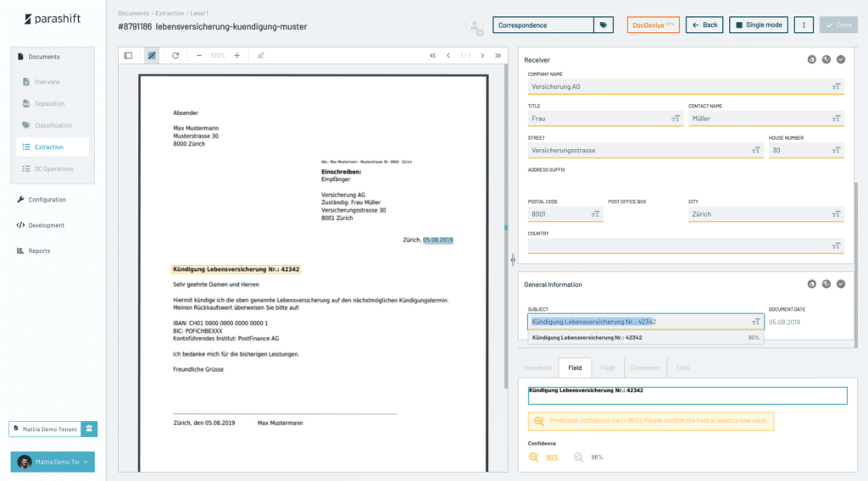
Task: Select the pen annotation tool
Action: (261, 55)
